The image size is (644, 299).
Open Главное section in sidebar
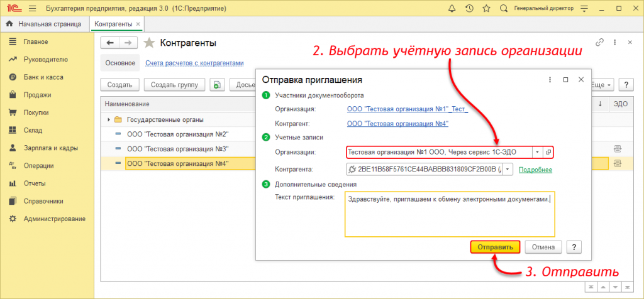coord(36,42)
